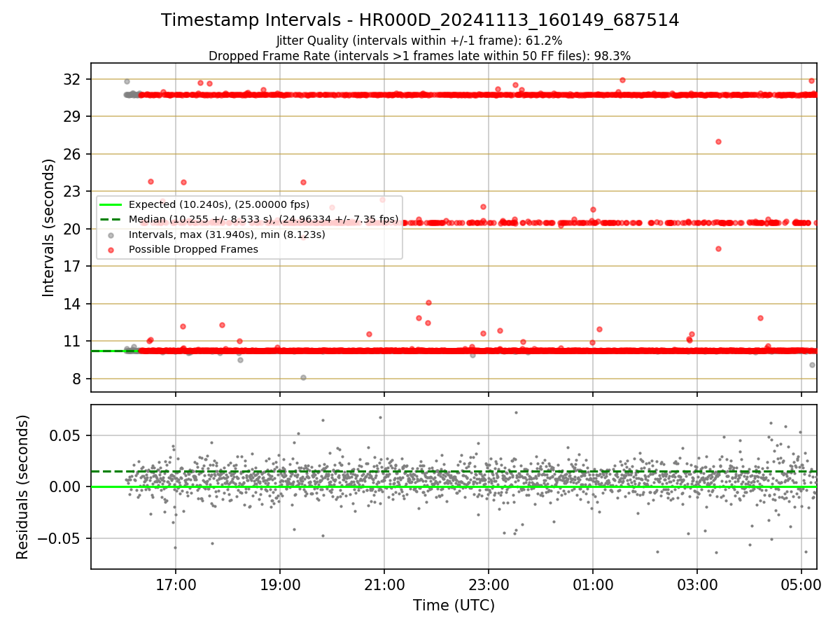This screenshot has width=840, height=630.
Task: Click legend entry 'Intervals, max (31.940s), min (8.123s)'
Action: coord(227,234)
